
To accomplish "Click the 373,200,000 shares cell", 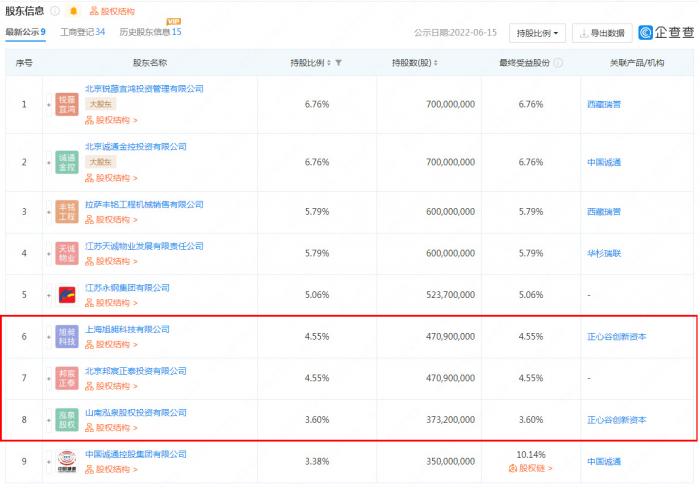I will click(x=450, y=420).
